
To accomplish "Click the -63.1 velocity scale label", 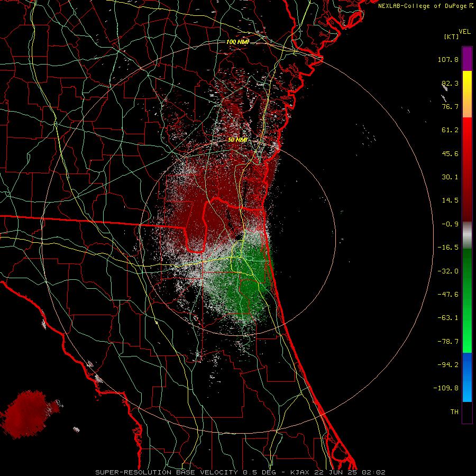I will pos(448,318).
